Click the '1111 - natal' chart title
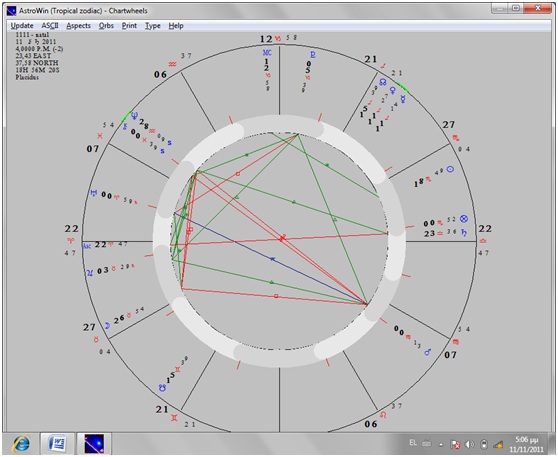 click(x=32, y=35)
